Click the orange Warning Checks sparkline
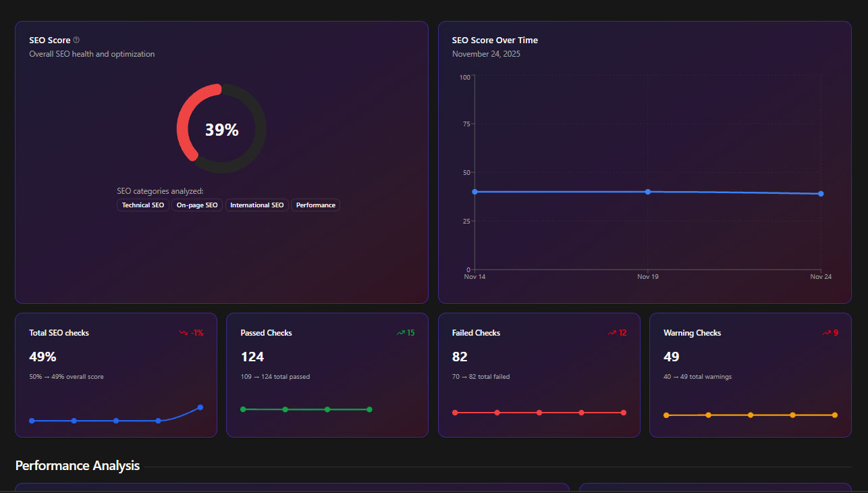 751,415
